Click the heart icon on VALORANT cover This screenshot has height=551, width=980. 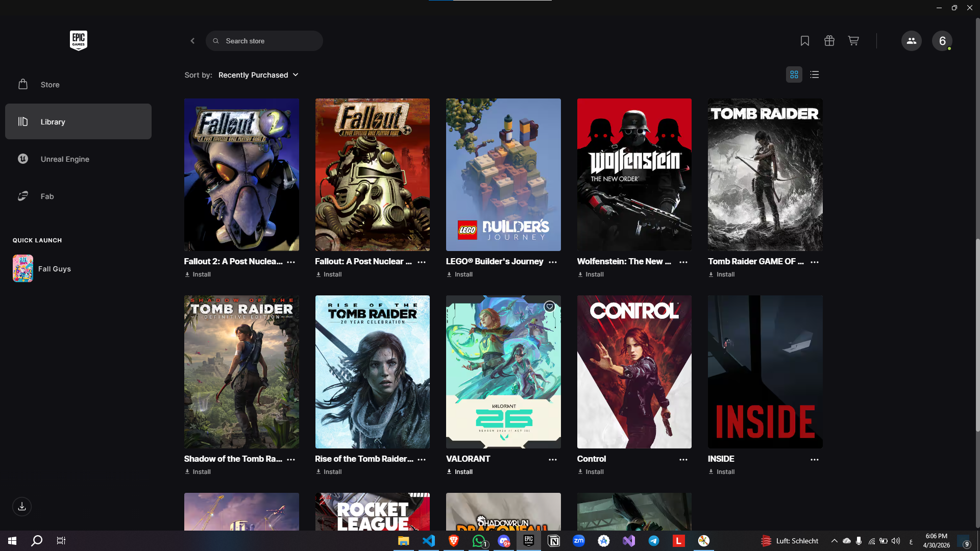(x=549, y=307)
